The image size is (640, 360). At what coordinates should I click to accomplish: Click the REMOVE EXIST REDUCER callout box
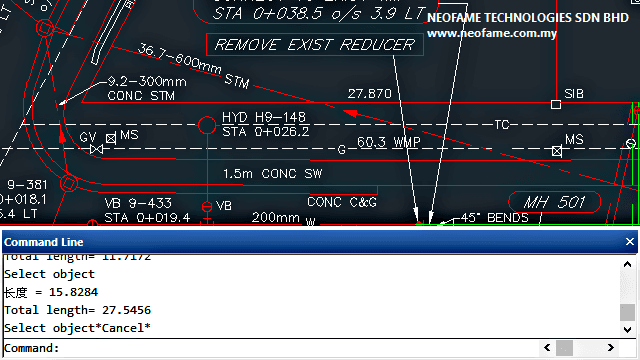coord(315,44)
